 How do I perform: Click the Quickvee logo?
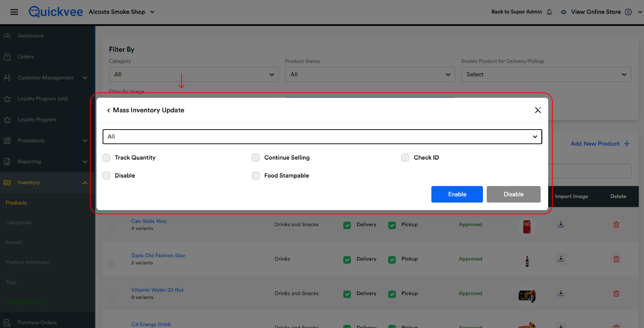pos(56,12)
